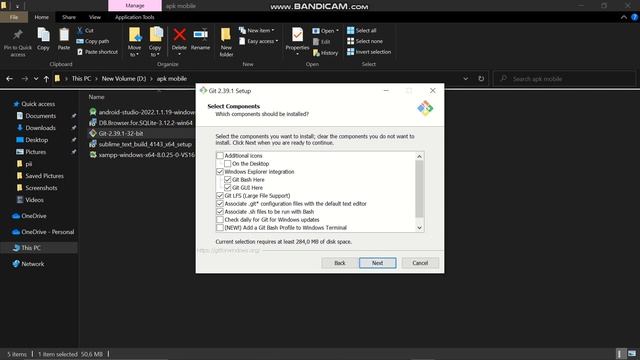Expand the Open button dropdown arrow
The width and height of the screenshot is (640, 360).
[337, 31]
